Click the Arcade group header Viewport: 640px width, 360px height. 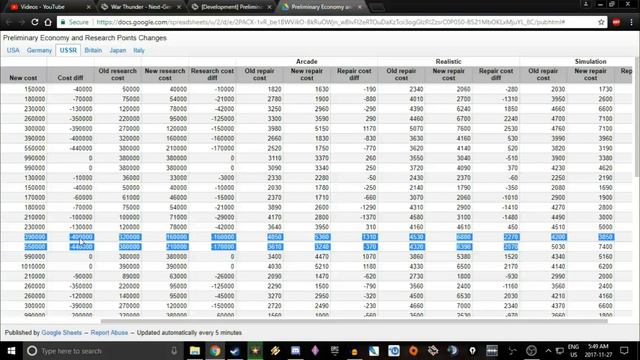[307, 61]
